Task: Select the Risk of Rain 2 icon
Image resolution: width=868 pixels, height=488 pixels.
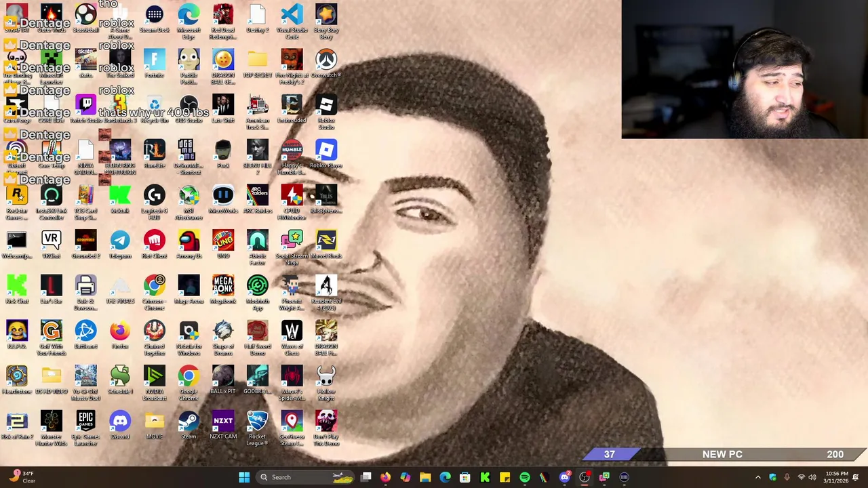Action: pyautogui.click(x=17, y=425)
